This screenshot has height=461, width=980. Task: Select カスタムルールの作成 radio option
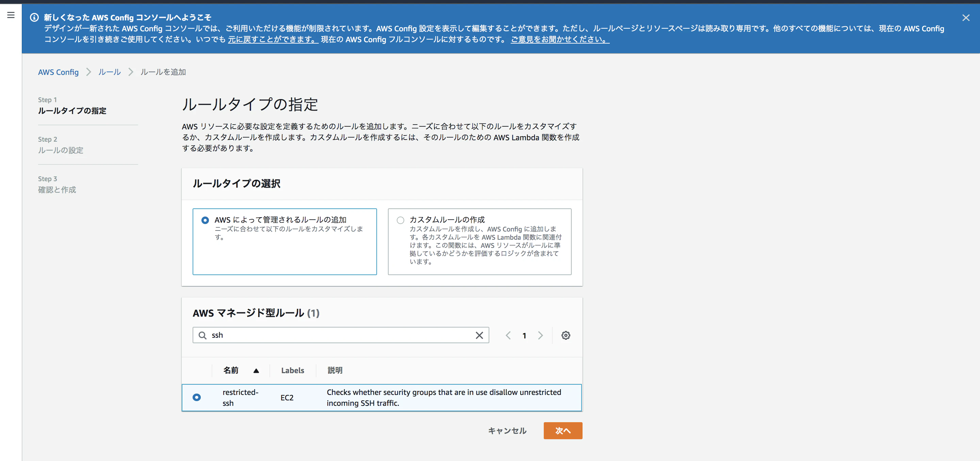pos(400,220)
